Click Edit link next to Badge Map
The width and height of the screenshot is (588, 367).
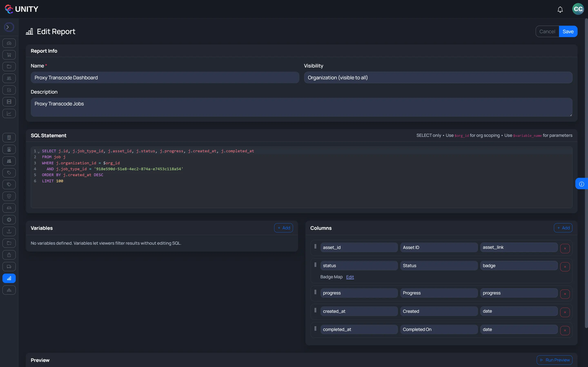click(350, 277)
